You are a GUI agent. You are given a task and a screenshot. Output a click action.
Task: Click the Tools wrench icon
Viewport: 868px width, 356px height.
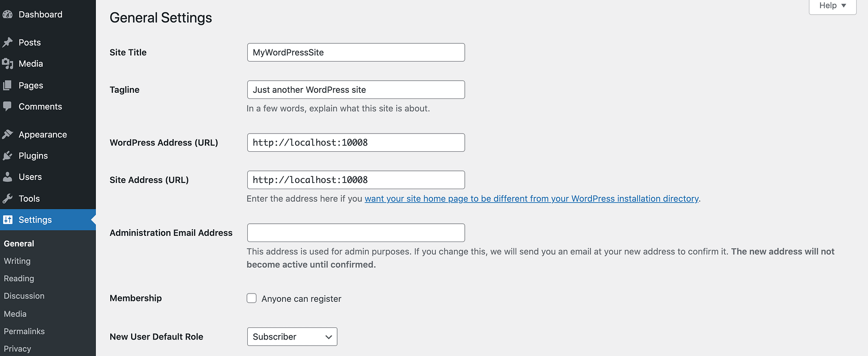(x=7, y=199)
